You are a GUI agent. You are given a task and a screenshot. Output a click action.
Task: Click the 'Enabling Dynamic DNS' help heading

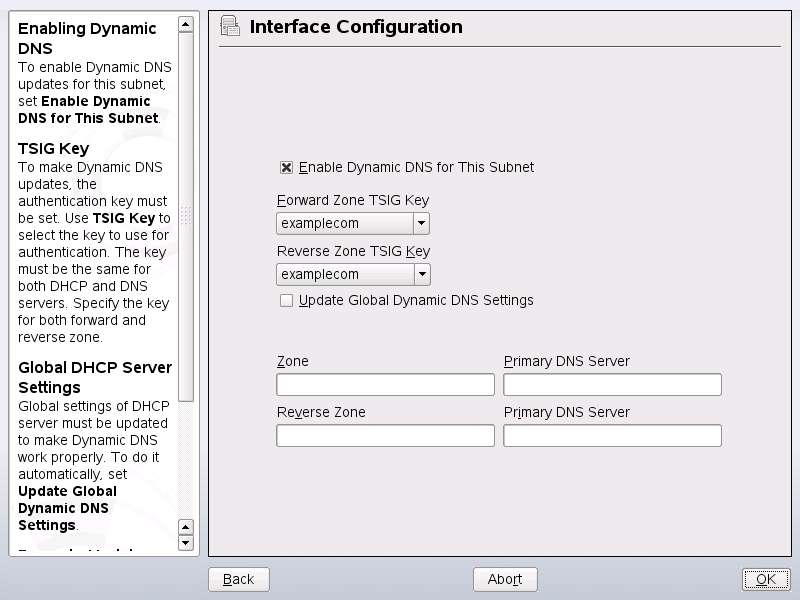[87, 38]
